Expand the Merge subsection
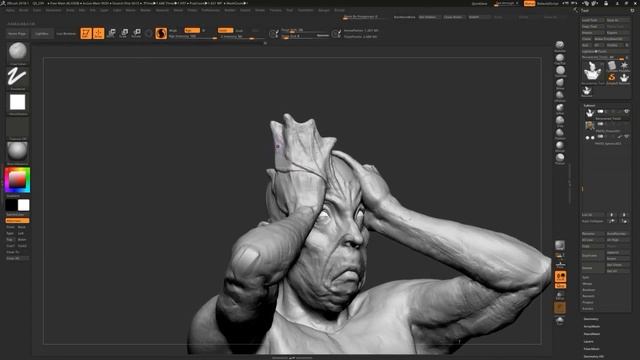The height and width of the screenshot is (360, 640). click(587, 284)
